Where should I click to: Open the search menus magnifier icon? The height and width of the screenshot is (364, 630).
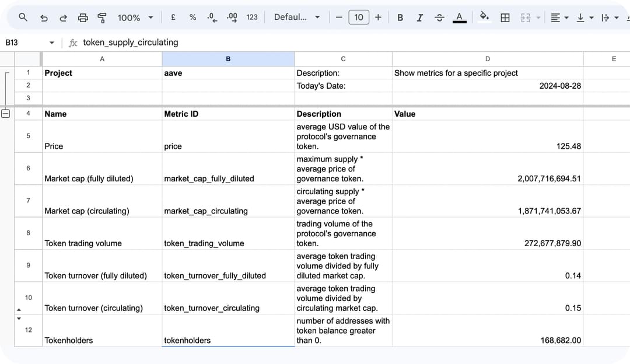click(23, 17)
